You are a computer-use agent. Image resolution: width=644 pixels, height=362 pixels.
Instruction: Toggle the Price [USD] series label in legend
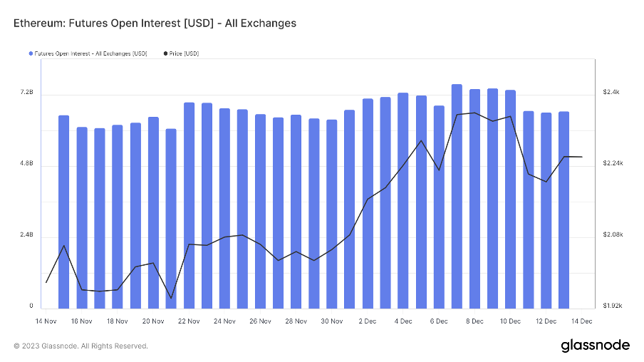click(185, 53)
